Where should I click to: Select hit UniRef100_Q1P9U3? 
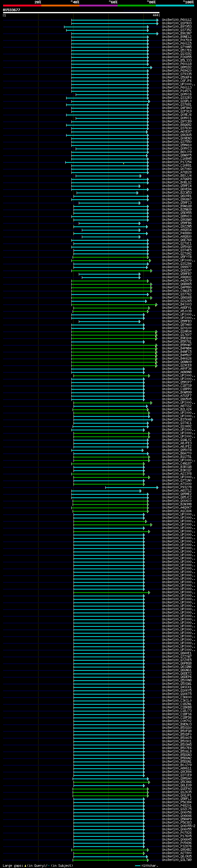pos(177,23)
